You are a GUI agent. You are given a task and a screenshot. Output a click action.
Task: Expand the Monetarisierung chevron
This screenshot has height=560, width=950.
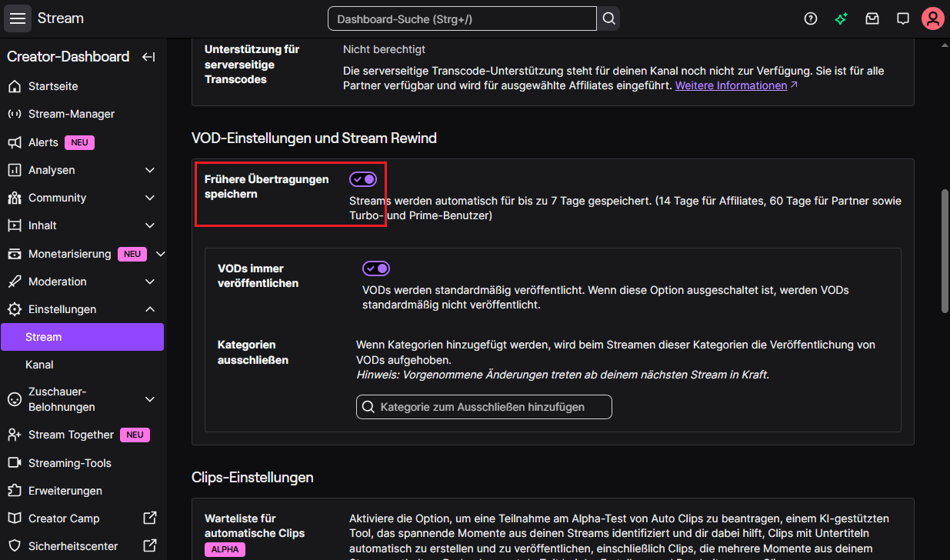tap(160, 254)
